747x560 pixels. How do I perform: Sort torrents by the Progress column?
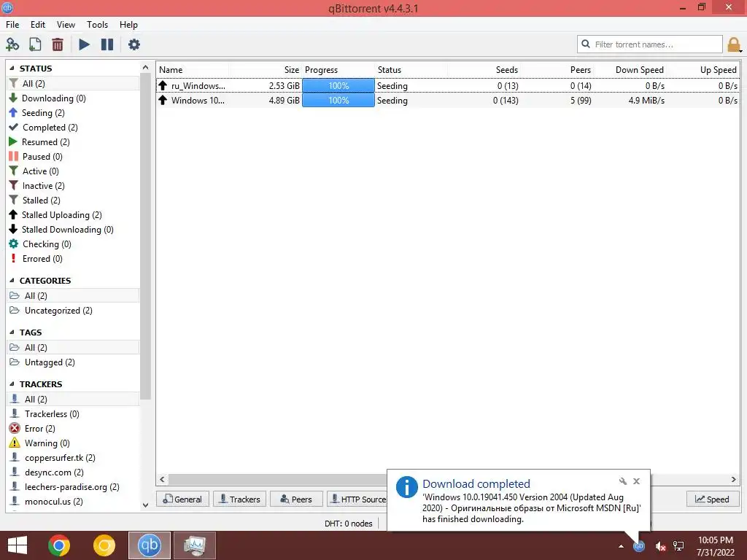click(x=338, y=70)
